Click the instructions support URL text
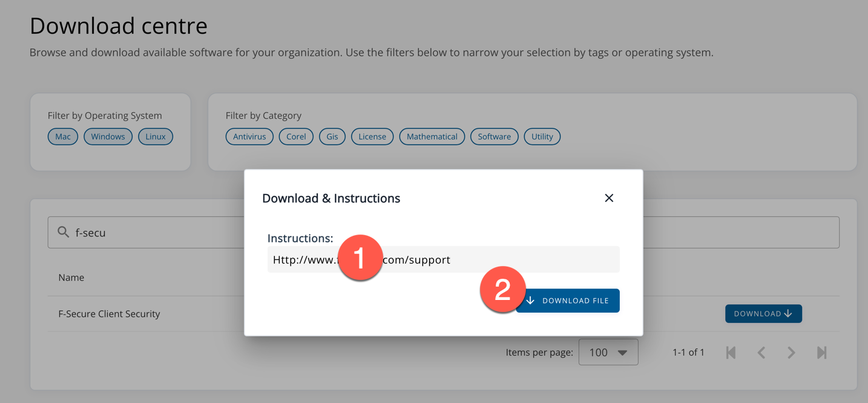The width and height of the screenshot is (868, 403). pyautogui.click(x=424, y=260)
